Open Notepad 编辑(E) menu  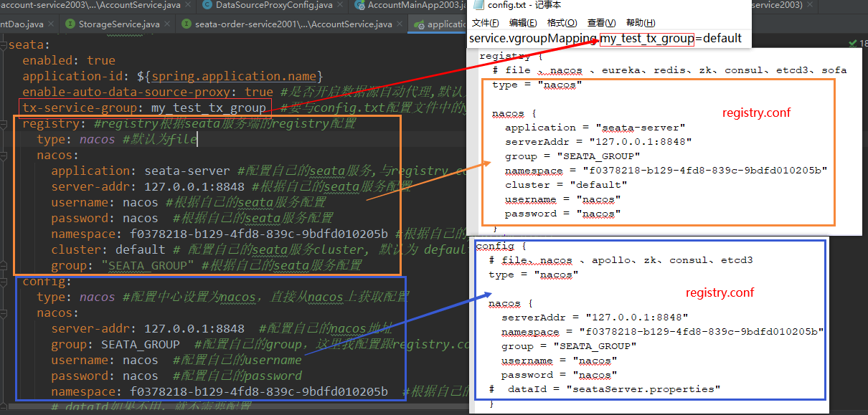(x=522, y=23)
